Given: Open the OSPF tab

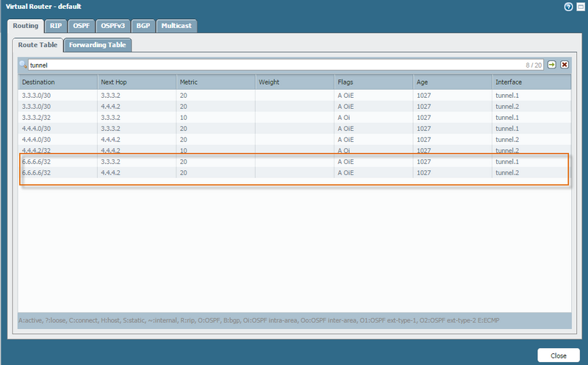Looking at the screenshot, I should pos(81,26).
